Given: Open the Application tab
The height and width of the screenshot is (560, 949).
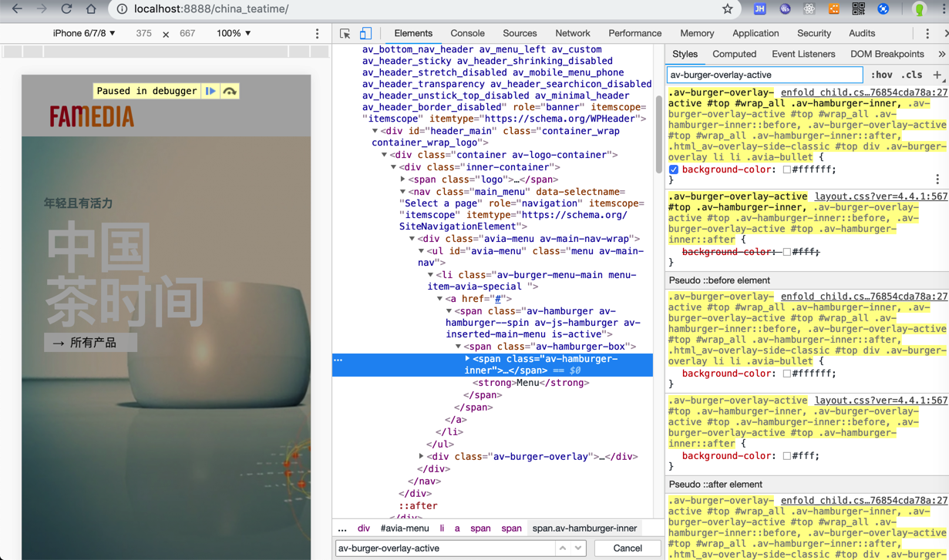Looking at the screenshot, I should tap(755, 34).
